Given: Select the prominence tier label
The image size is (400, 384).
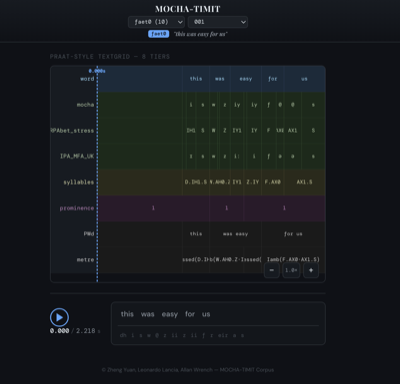Looking at the screenshot, I should click(x=77, y=208).
